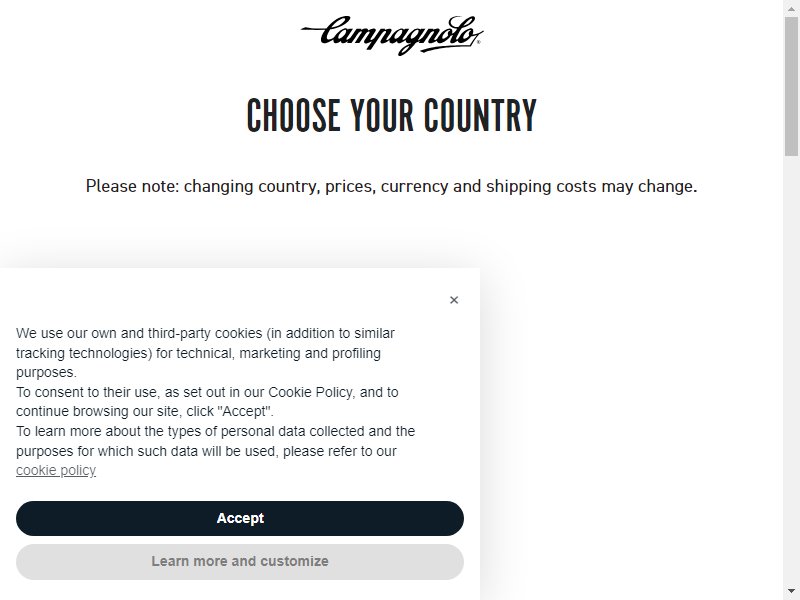800x600 pixels.
Task: Click the scrollbar down arrow
Action: click(x=791, y=591)
